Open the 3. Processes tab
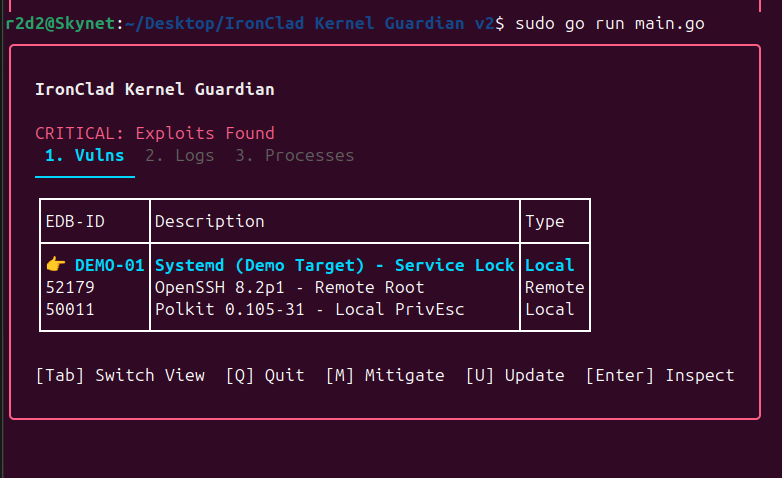The image size is (782, 478). point(294,156)
